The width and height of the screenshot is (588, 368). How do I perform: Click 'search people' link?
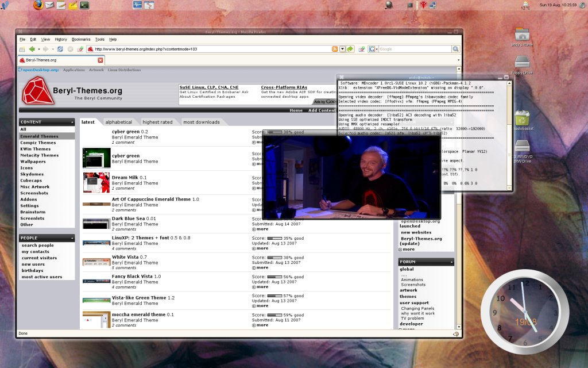(x=37, y=245)
